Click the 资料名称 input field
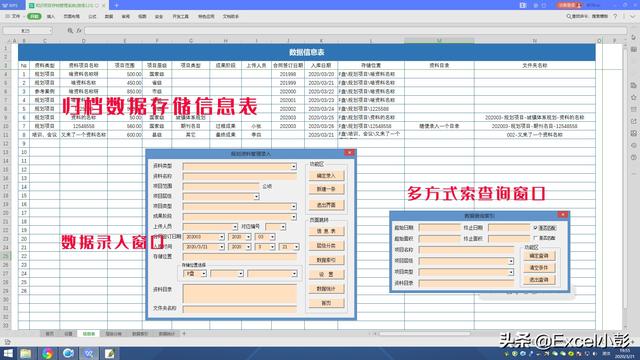 [240, 176]
